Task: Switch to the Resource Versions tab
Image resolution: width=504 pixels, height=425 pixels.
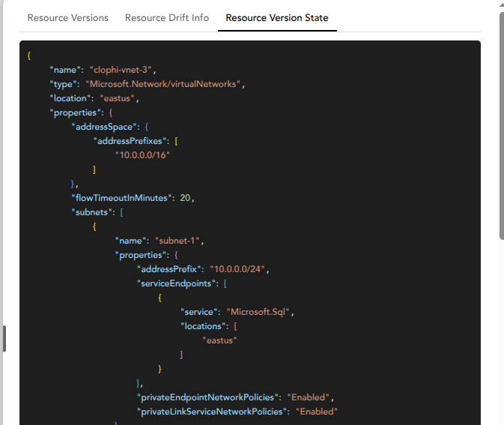Action: coord(68,18)
